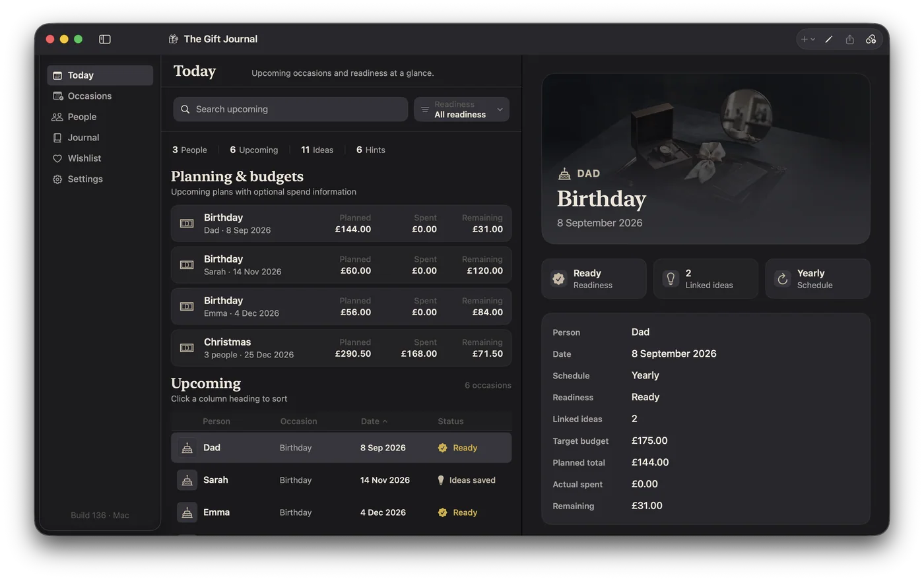
Task: Click the Yearly Schedule repeat card
Action: (x=818, y=279)
